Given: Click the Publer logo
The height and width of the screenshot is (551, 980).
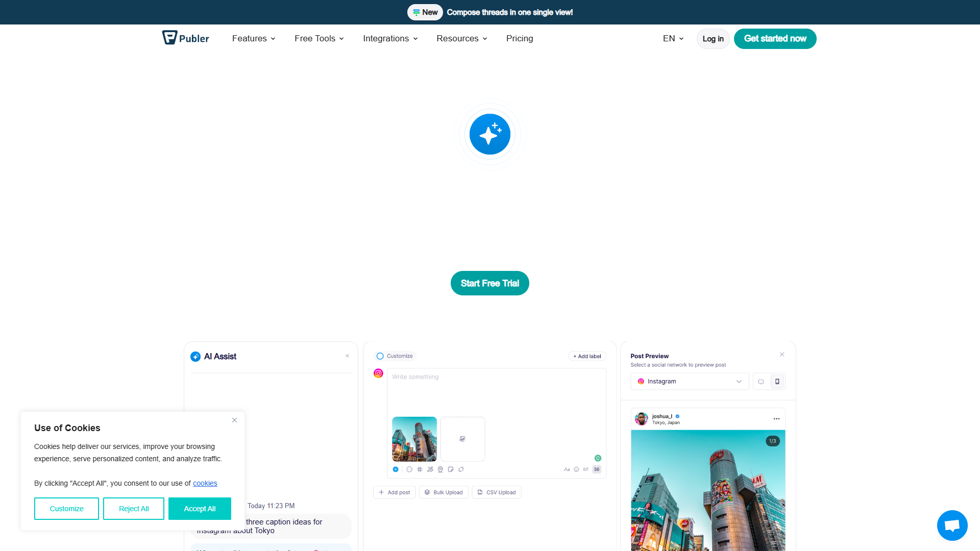Looking at the screenshot, I should [x=186, y=38].
